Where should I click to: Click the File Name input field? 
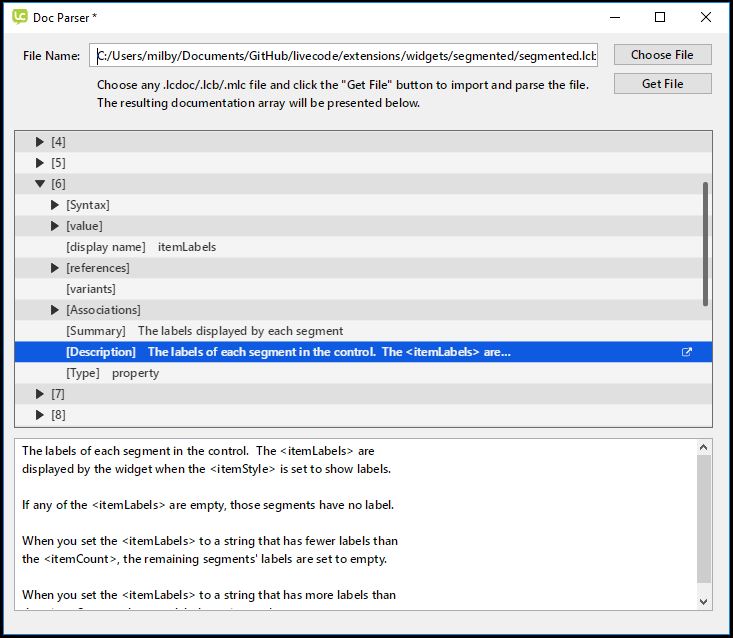(x=343, y=56)
